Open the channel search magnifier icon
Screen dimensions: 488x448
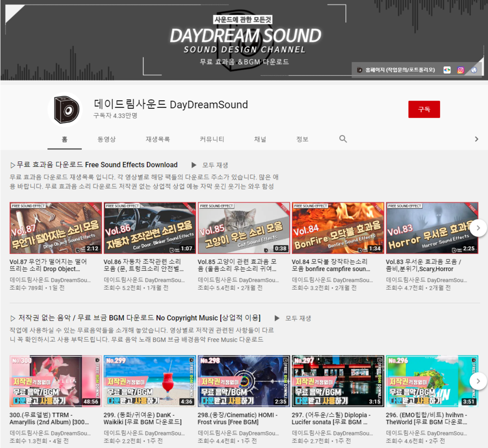click(343, 139)
